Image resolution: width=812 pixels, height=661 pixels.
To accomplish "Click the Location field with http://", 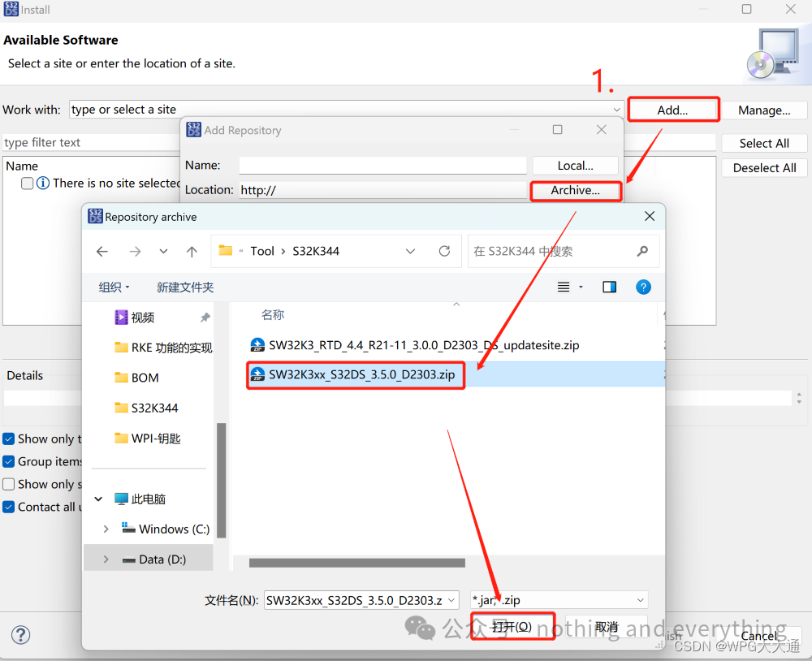I will (382, 190).
